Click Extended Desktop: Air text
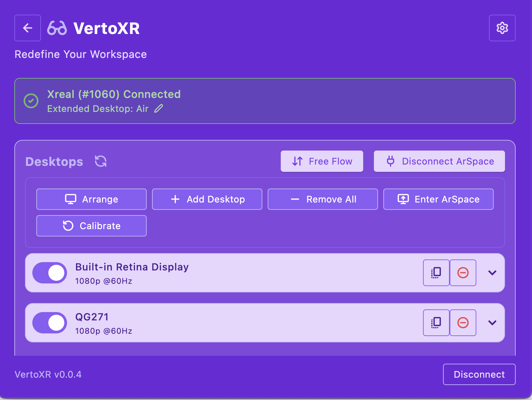The width and height of the screenshot is (532, 400). coord(98,109)
